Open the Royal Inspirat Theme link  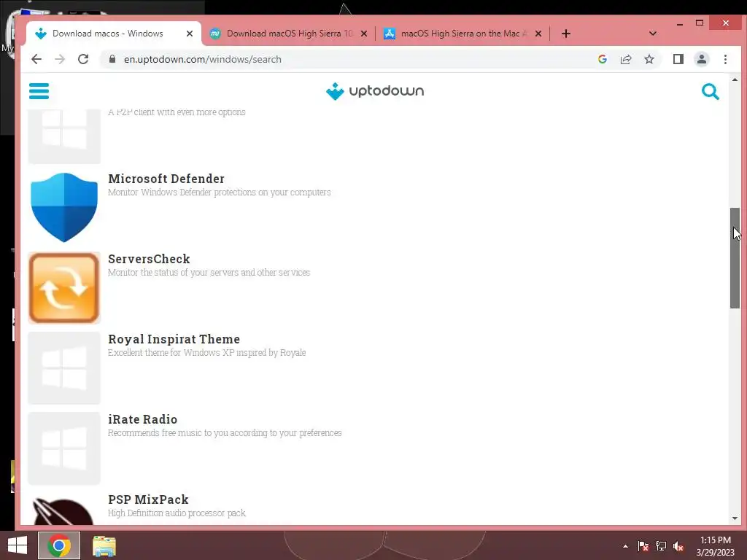click(x=174, y=339)
